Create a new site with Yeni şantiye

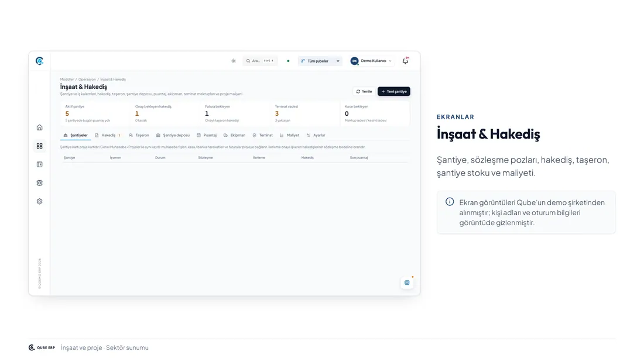(x=394, y=92)
